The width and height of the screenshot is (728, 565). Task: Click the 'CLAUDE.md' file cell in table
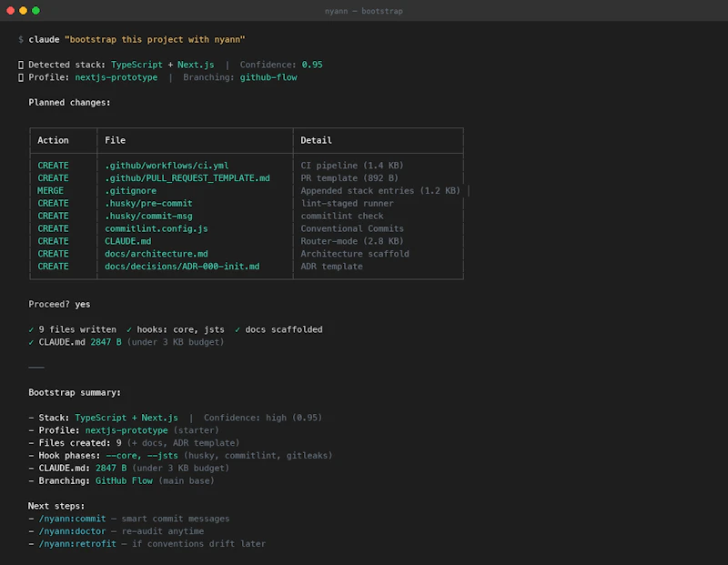click(128, 241)
